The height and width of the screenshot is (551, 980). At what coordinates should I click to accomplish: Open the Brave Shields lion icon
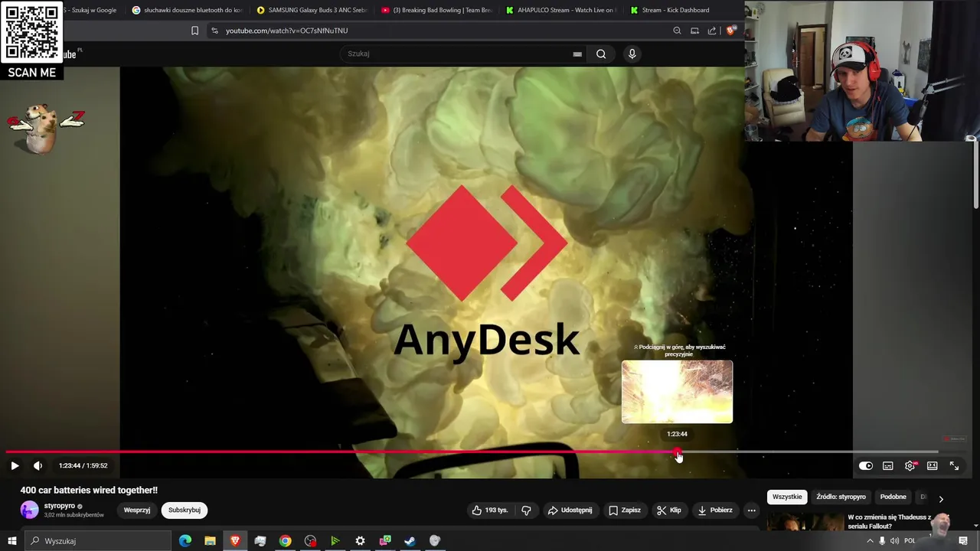(x=730, y=31)
